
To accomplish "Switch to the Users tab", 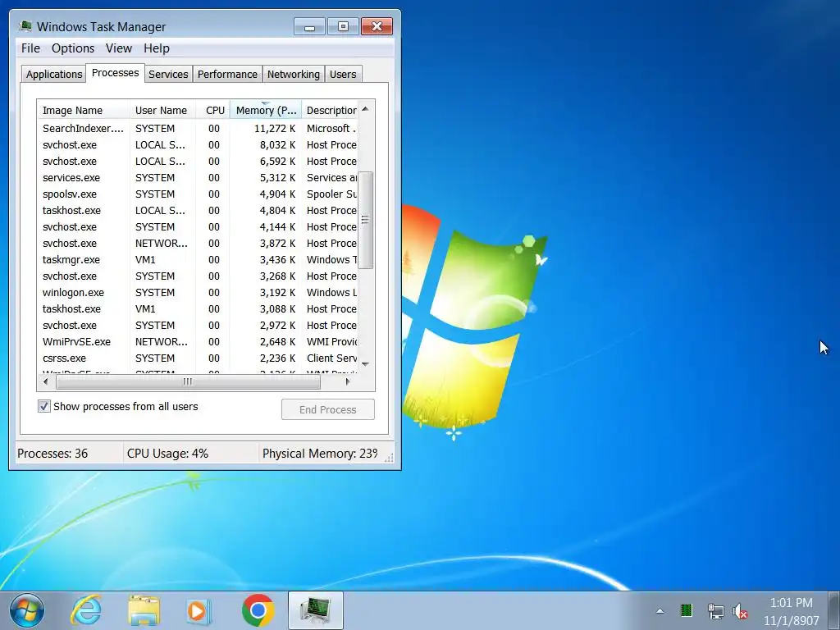I will 343,75.
